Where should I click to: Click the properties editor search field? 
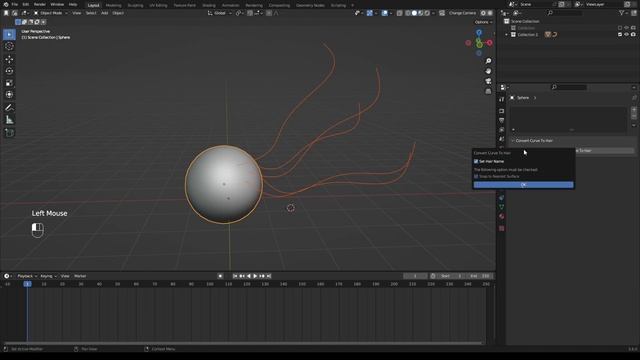point(569,87)
